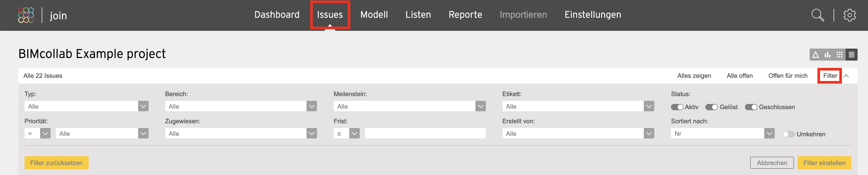Open the Reporte tab
Viewport: 868px width, 175px height.
(465, 15)
